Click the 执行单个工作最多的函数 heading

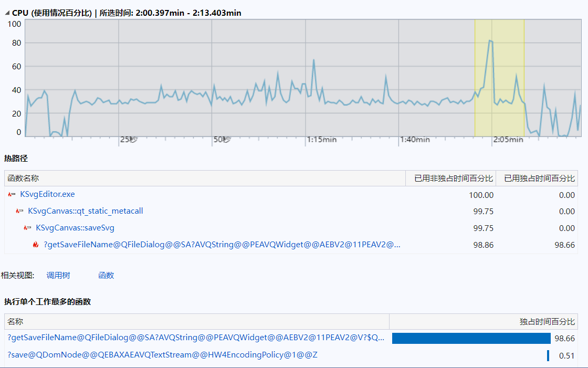(48, 302)
